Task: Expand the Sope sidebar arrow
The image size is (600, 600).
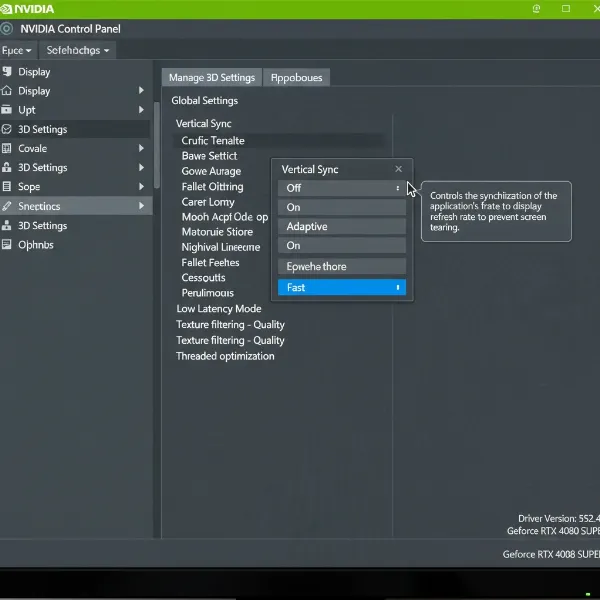Action: 141,186
